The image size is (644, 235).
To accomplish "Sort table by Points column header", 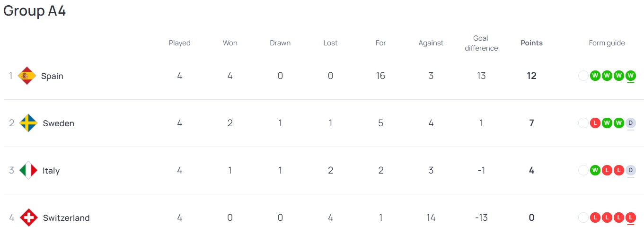I will click(531, 43).
